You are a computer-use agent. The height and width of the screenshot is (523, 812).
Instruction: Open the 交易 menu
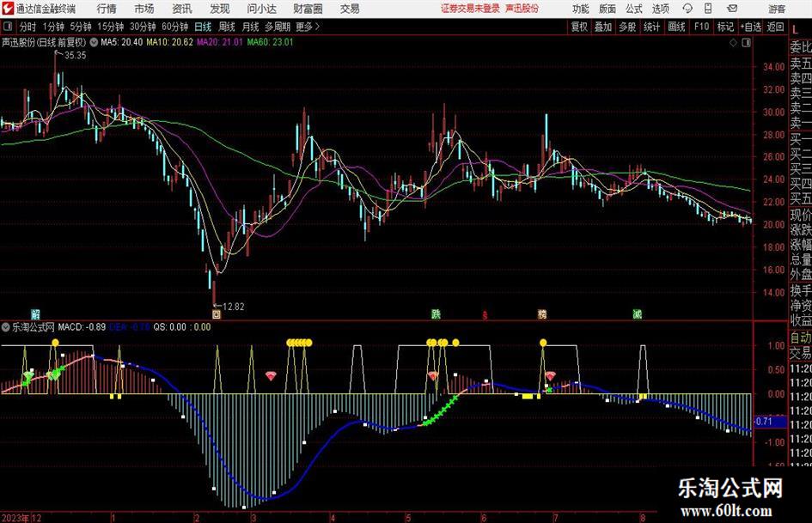click(350, 9)
